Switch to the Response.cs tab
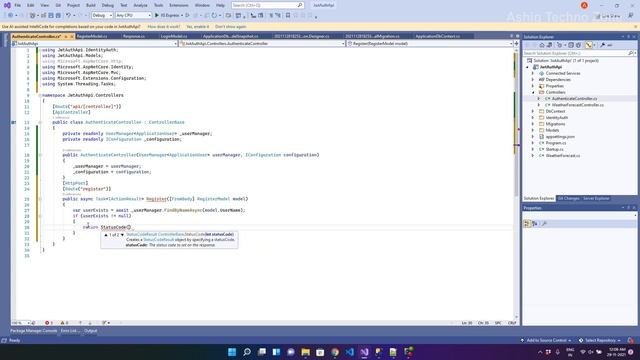 [x=134, y=36]
